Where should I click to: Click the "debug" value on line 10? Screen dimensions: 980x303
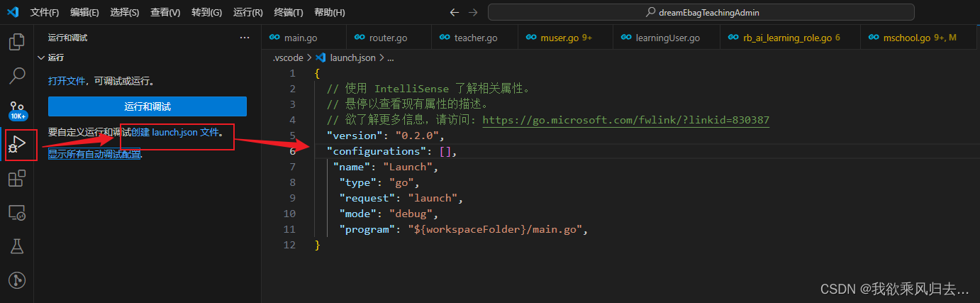coord(411,214)
